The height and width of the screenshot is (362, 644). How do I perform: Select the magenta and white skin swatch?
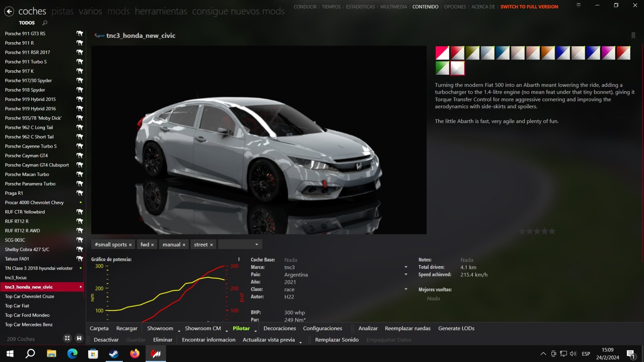click(x=609, y=53)
